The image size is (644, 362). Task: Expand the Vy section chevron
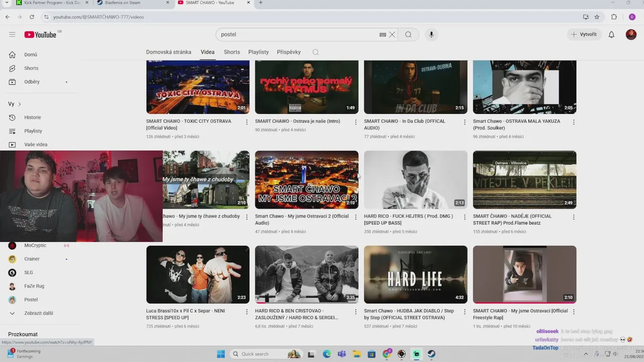20,104
